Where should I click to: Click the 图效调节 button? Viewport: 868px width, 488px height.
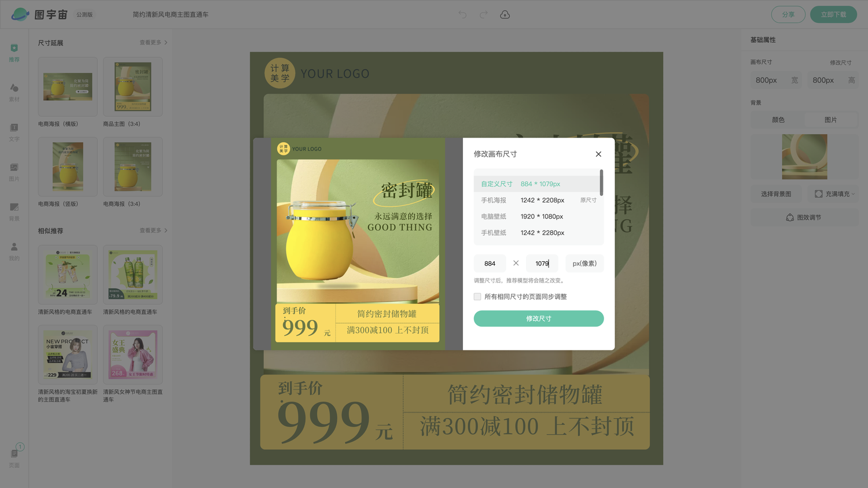[x=804, y=217]
